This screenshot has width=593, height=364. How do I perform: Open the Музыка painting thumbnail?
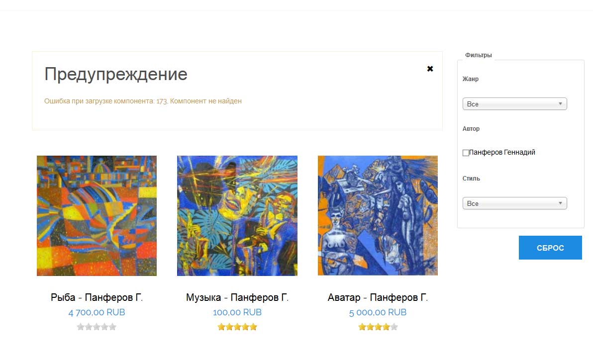coord(237,215)
